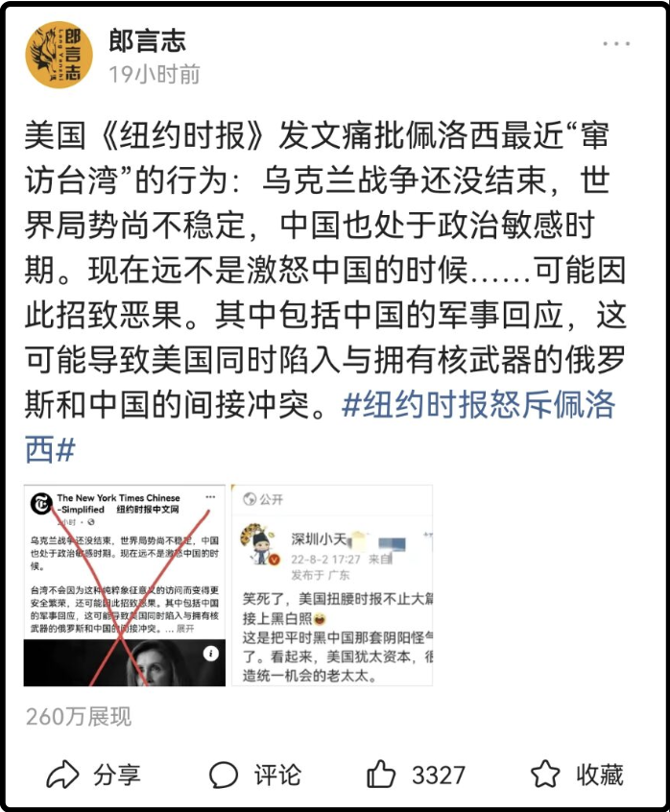Screen dimensions: 670x812
Task: Open hashtag #纽约时报怒斥佩洛西#
Action: coord(320,426)
